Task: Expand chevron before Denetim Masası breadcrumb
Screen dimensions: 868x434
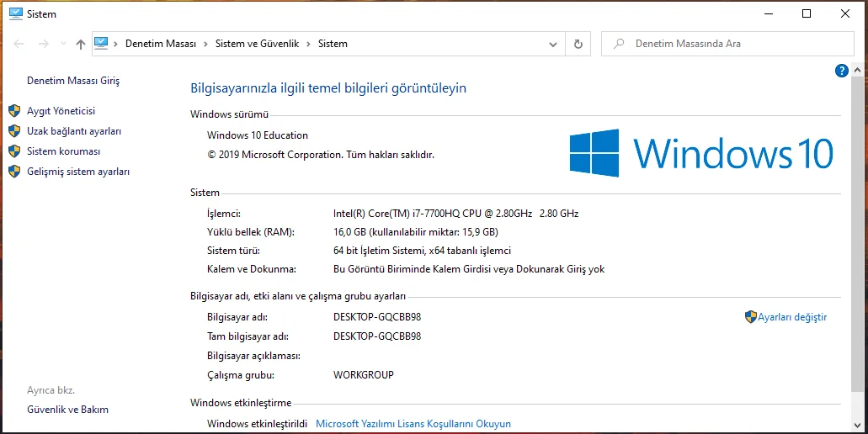Action: [115, 44]
